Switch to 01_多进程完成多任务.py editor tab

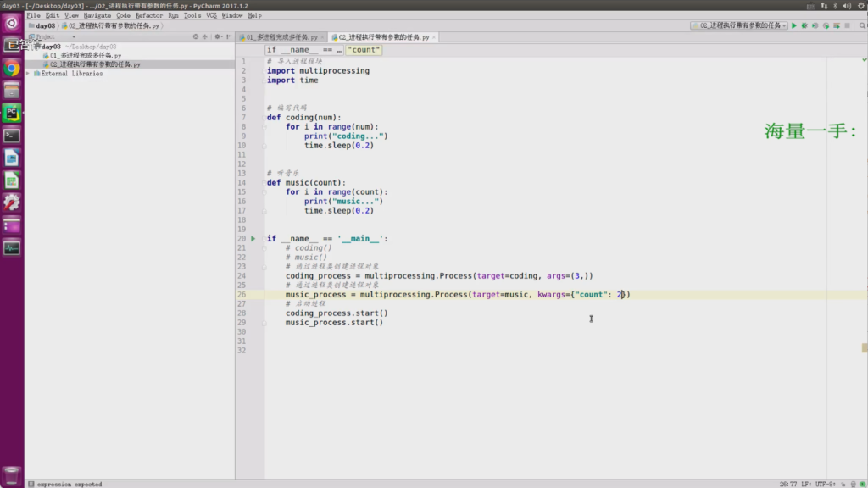[x=281, y=37]
